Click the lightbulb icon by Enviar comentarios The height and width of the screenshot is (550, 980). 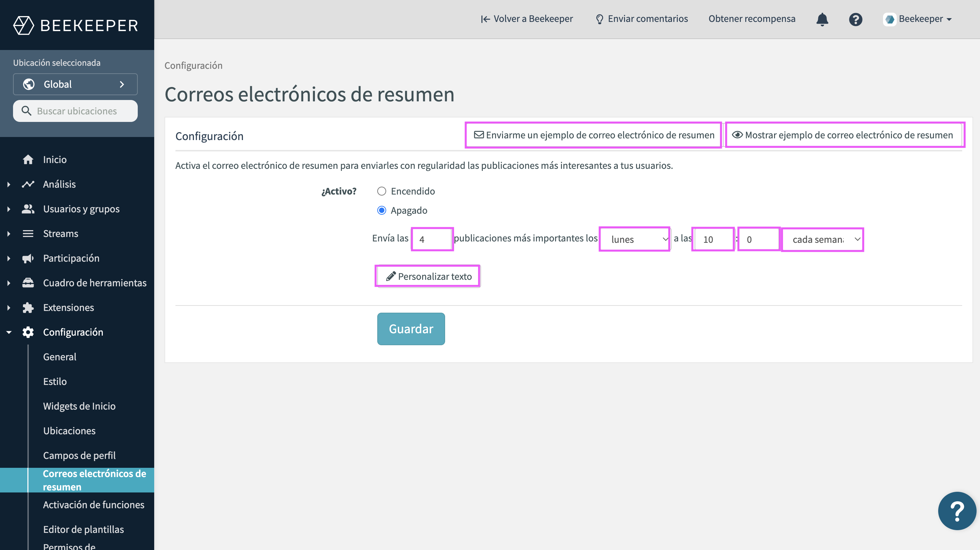pos(600,19)
